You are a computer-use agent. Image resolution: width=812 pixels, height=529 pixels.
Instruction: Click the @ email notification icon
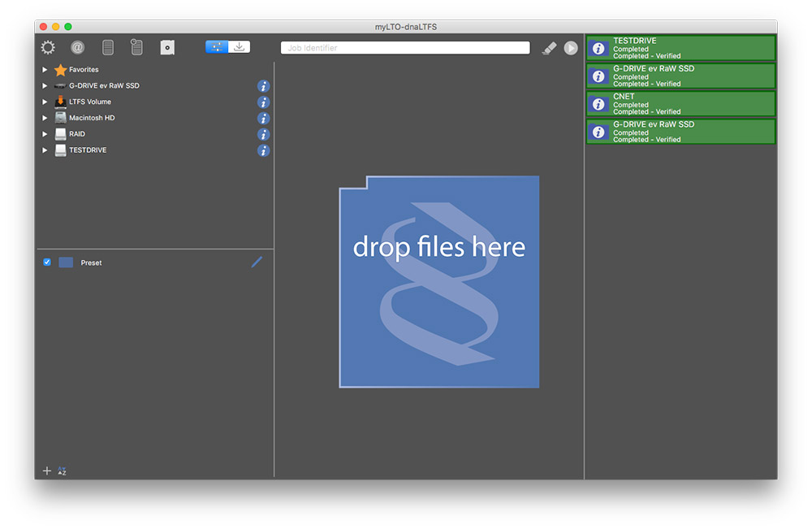[78, 48]
